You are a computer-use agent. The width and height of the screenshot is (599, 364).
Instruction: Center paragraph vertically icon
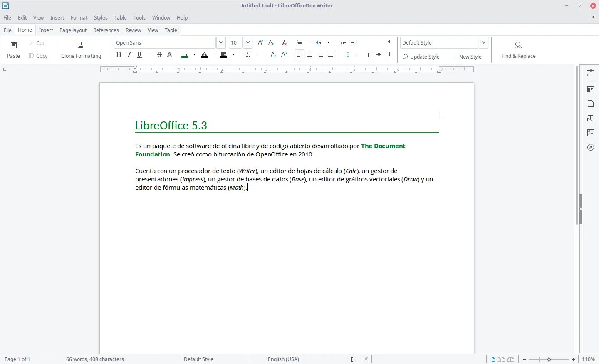[379, 55]
